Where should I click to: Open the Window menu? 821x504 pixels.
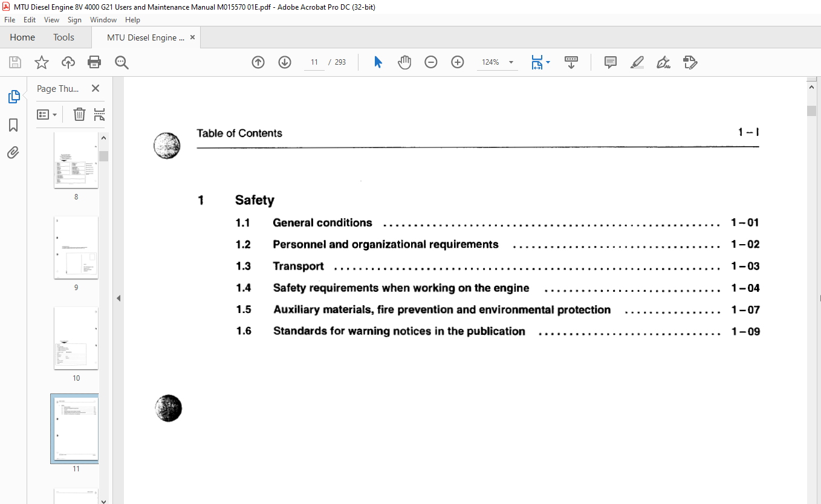coord(103,20)
